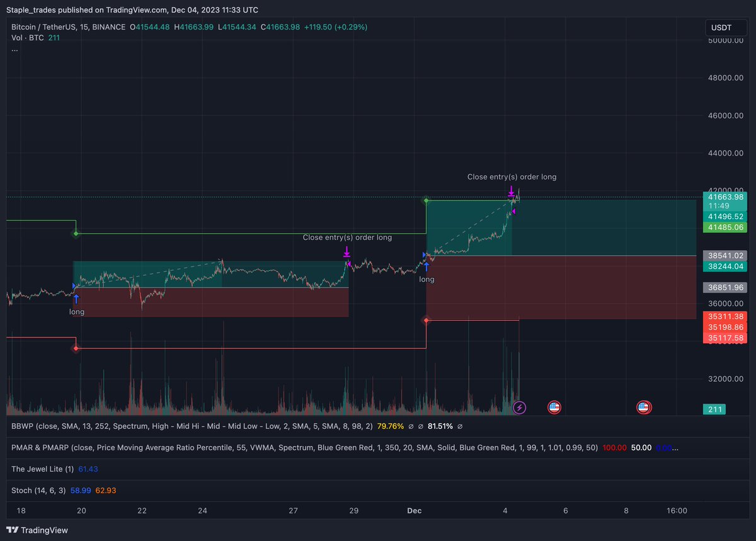Click the current price label 41663.98
756x541 pixels.
pos(726,196)
